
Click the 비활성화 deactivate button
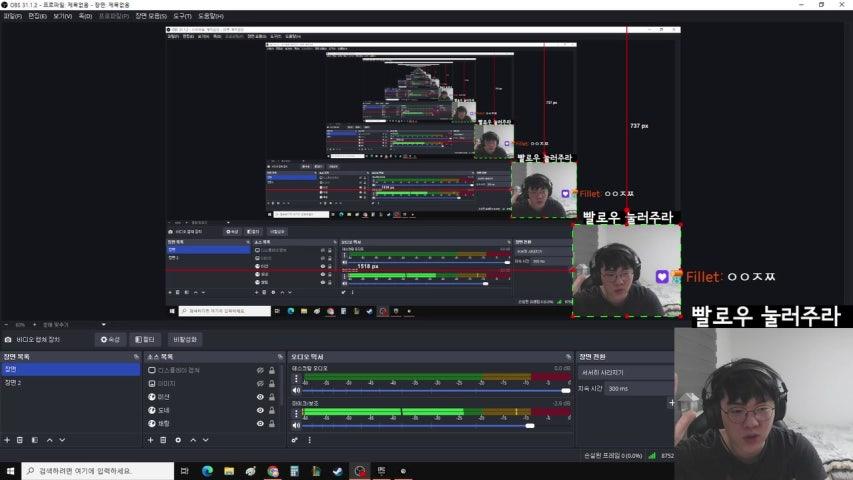click(x=185, y=340)
